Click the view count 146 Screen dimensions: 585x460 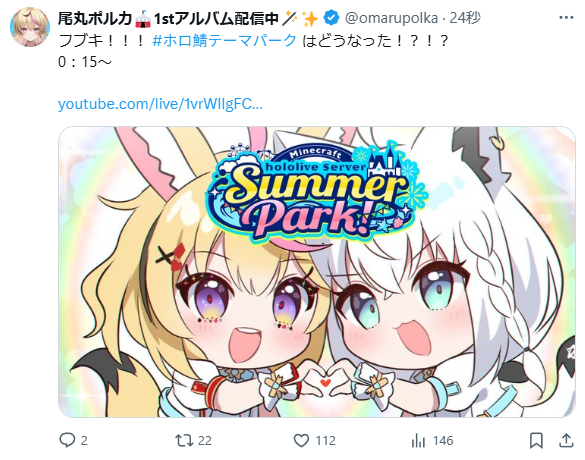tap(443, 441)
